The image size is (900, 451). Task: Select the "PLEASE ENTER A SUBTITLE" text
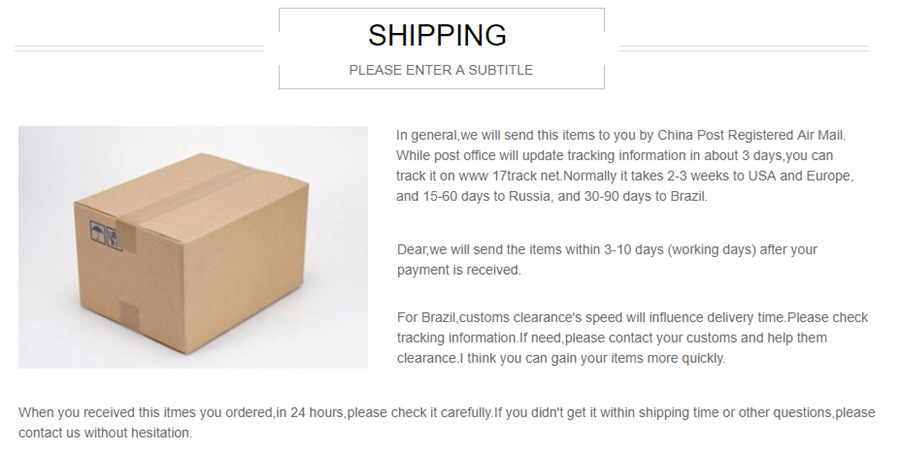(x=440, y=70)
